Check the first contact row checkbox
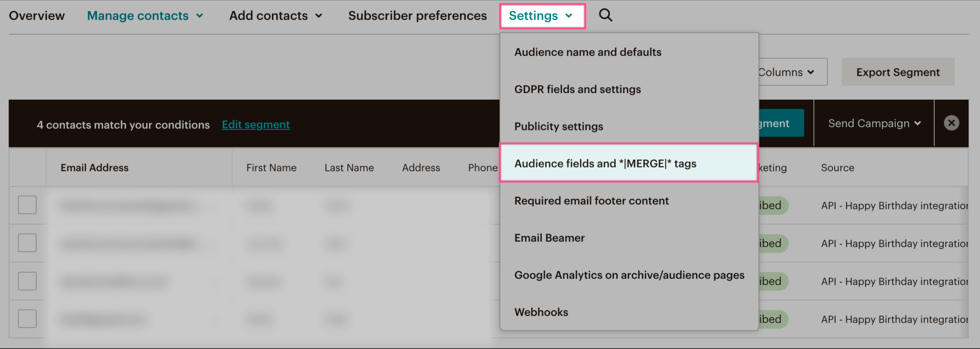Screen dimensions: 980x349 [x=27, y=205]
